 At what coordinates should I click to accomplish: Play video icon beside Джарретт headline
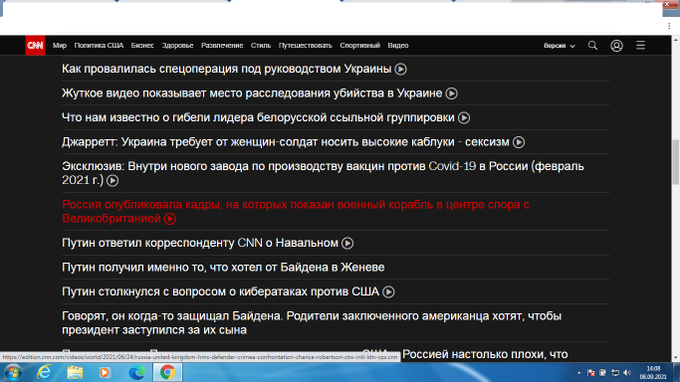point(519,142)
